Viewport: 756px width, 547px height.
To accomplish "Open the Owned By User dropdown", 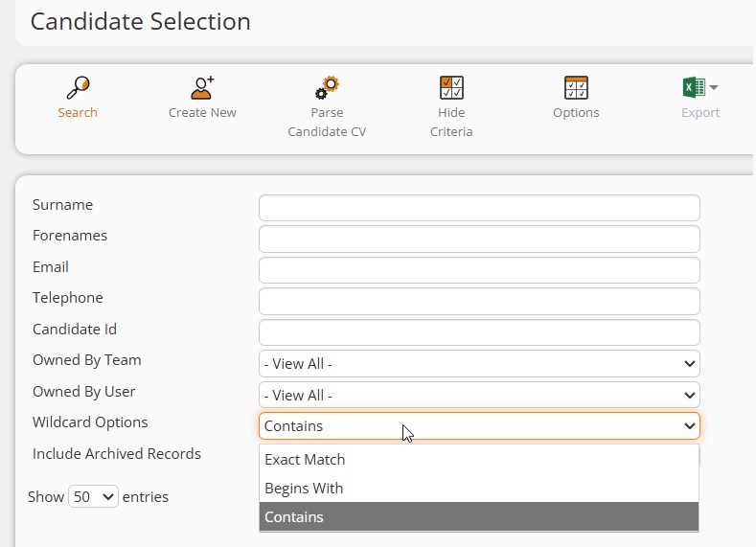I will (479, 396).
